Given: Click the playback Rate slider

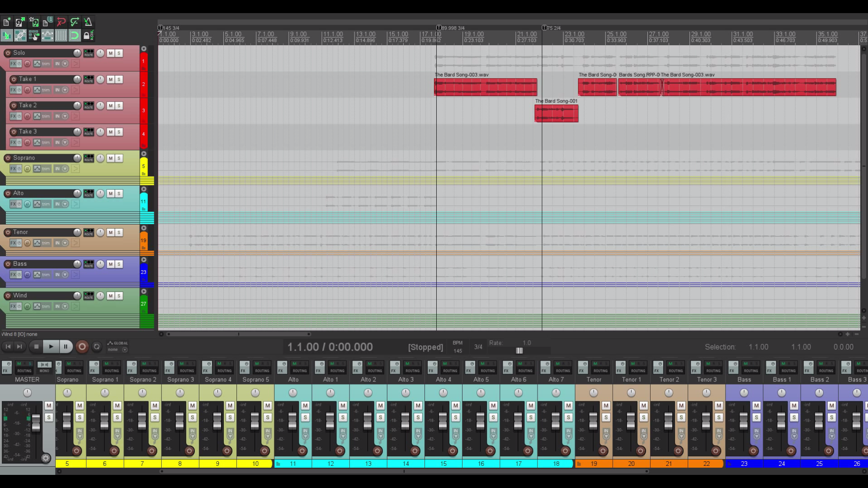Looking at the screenshot, I should (x=519, y=351).
